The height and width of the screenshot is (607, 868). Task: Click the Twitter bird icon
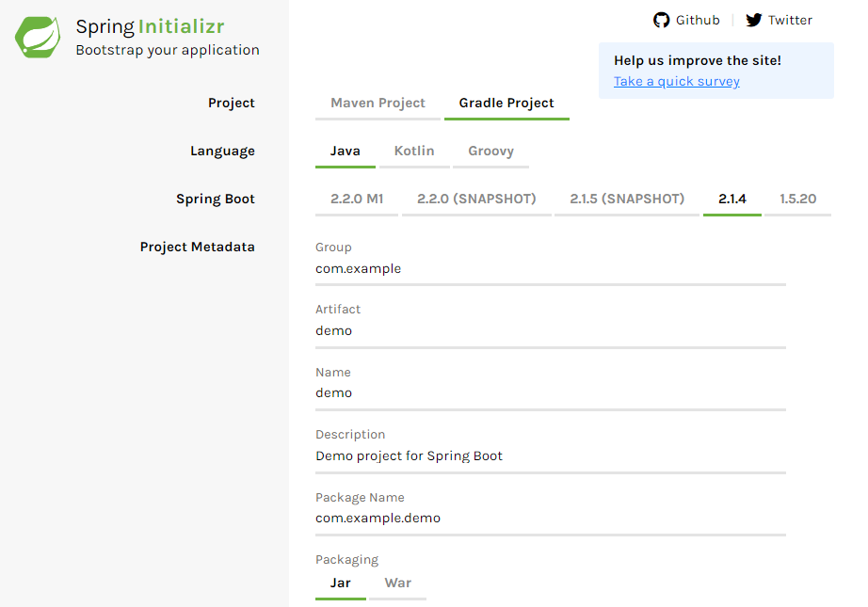point(753,21)
